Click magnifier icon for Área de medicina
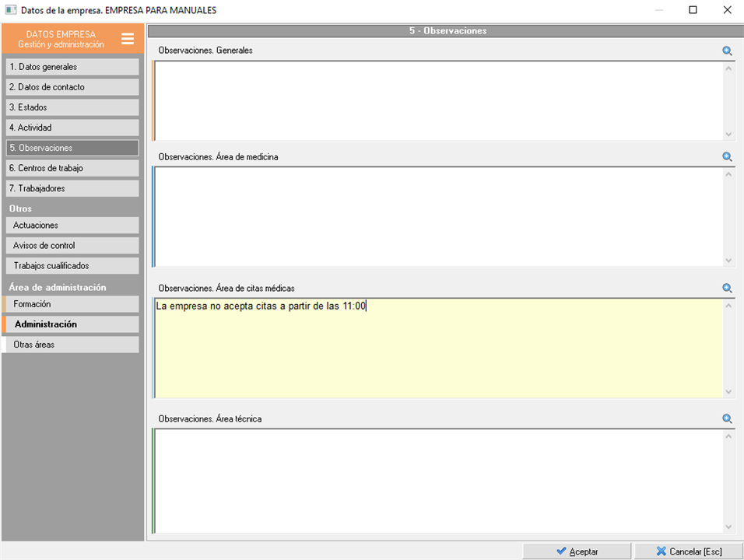The height and width of the screenshot is (560, 744). coord(727,156)
